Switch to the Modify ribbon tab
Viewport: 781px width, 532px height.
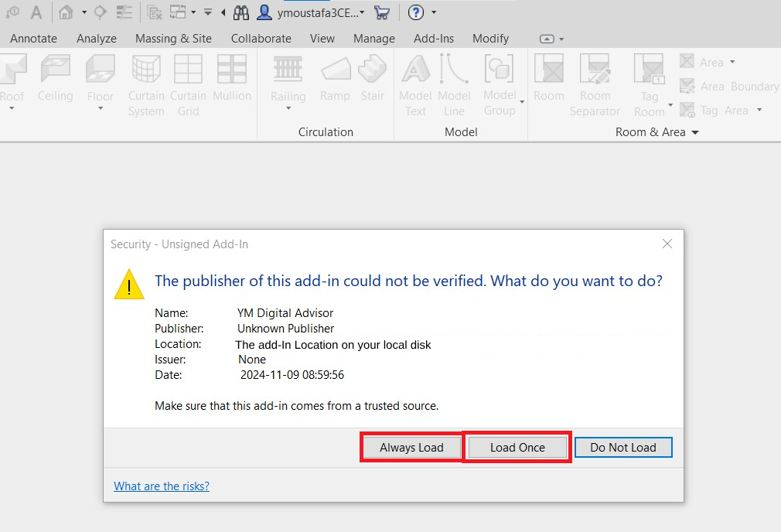pos(490,39)
